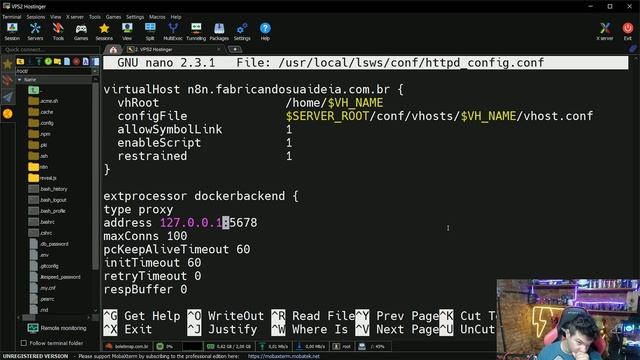640x360 pixels.
Task: Select the .bash_history file
Action: [x=48, y=189]
